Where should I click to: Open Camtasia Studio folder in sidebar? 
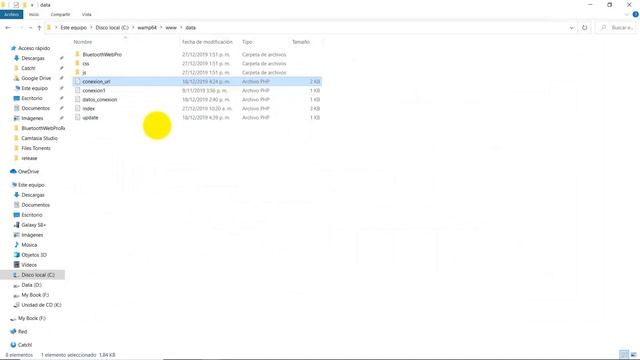click(39, 138)
